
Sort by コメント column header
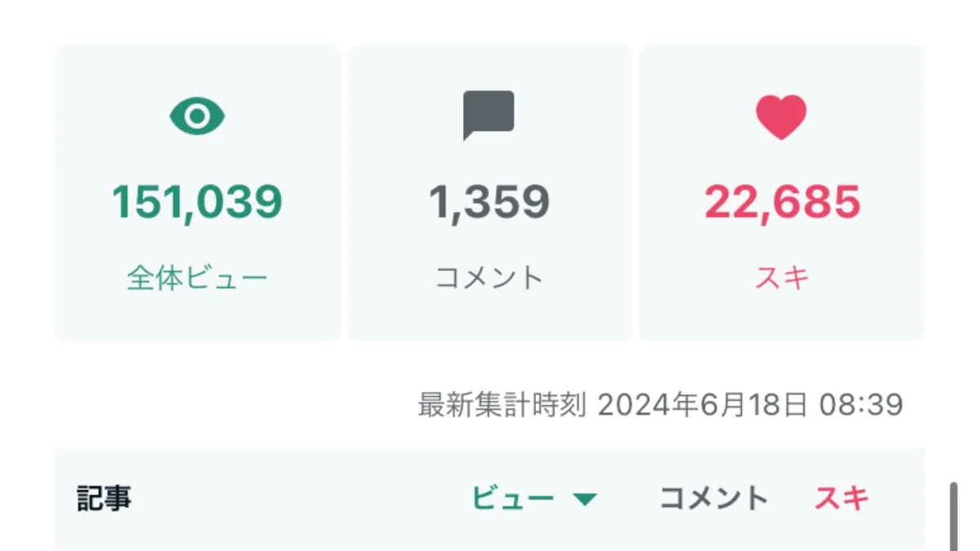pyautogui.click(x=714, y=498)
